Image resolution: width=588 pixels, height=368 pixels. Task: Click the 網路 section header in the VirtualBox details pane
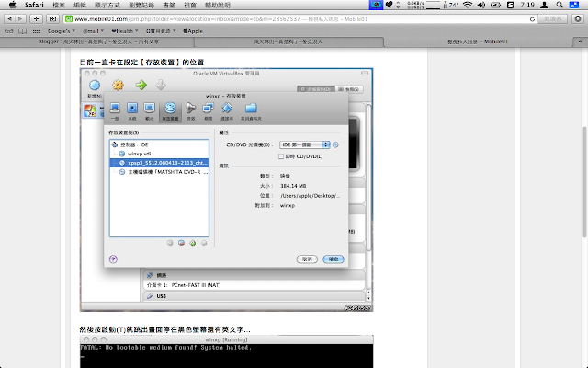[254, 275]
